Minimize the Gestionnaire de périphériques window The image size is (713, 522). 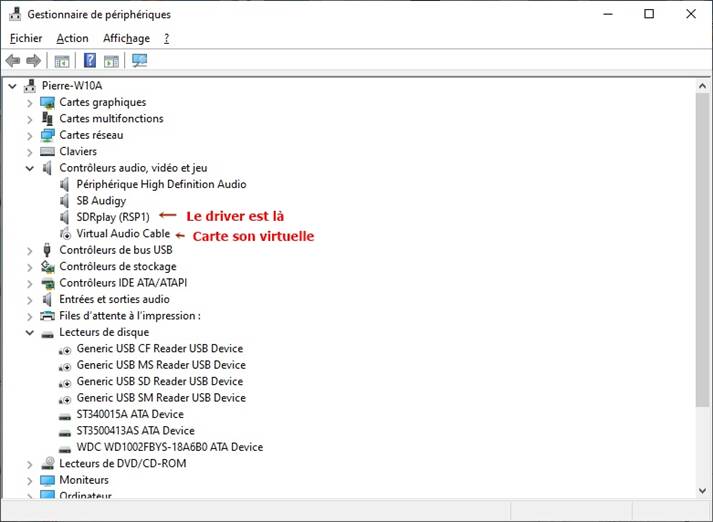(x=608, y=14)
